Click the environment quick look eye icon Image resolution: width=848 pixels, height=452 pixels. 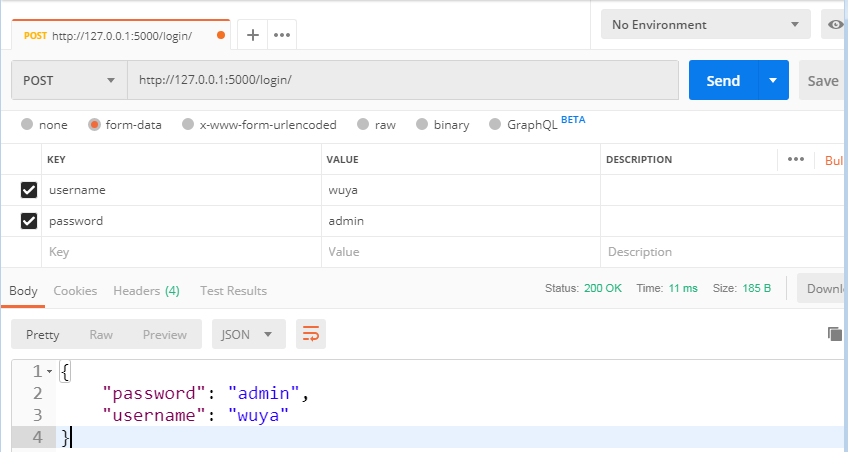point(835,25)
